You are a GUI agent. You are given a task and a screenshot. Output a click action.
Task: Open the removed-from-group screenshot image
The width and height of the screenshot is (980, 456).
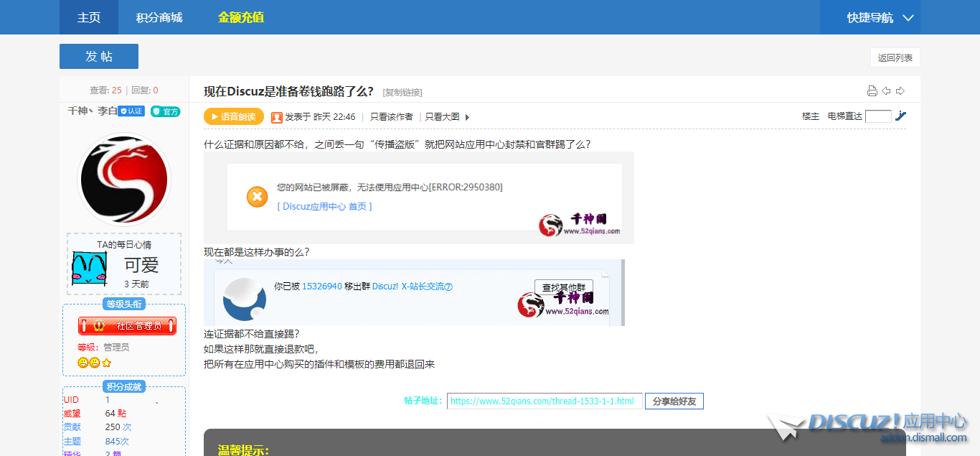(x=414, y=292)
